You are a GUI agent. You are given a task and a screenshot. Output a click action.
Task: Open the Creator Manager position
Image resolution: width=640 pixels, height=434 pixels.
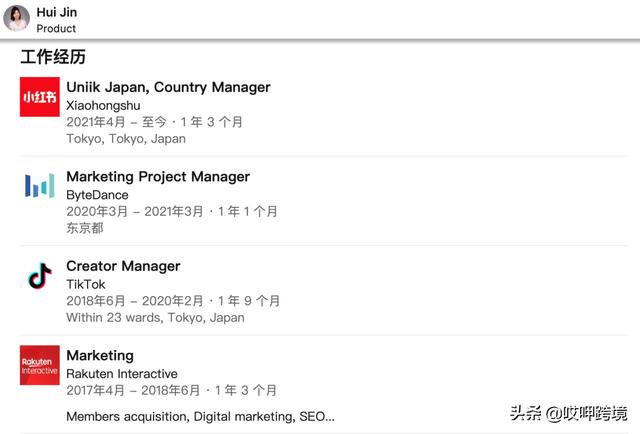(x=123, y=266)
